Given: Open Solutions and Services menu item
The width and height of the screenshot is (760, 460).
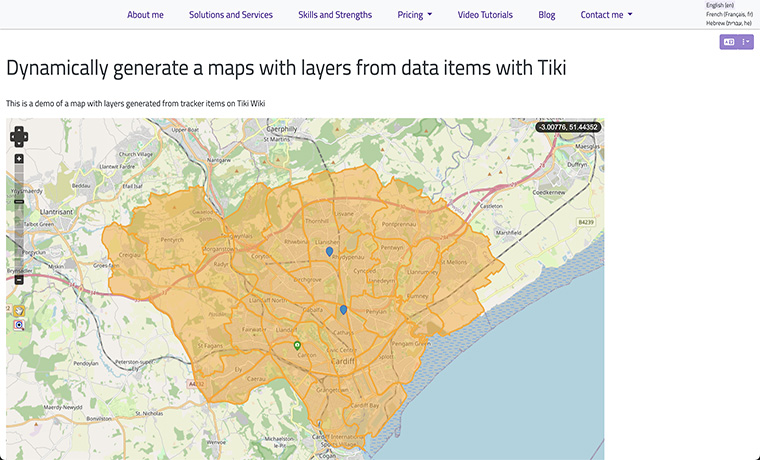Looking at the screenshot, I should pyautogui.click(x=230, y=15).
